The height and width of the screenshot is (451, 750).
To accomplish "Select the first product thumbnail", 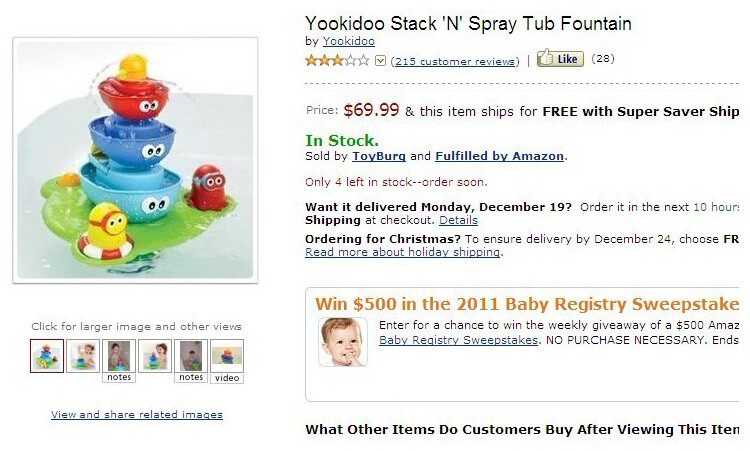I will [x=47, y=355].
